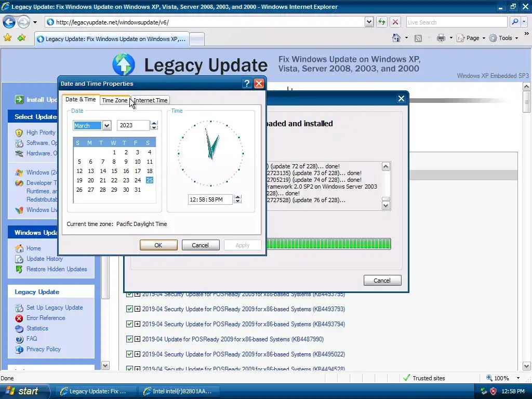The height and width of the screenshot is (399, 532).
Task: Expand details of the KB4487990 update
Action: pyautogui.click(x=137, y=339)
